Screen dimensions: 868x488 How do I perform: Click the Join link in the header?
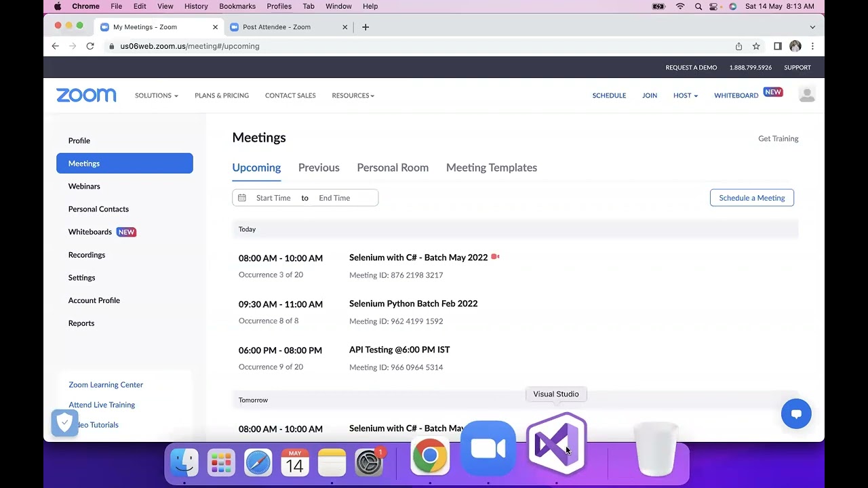pos(650,96)
